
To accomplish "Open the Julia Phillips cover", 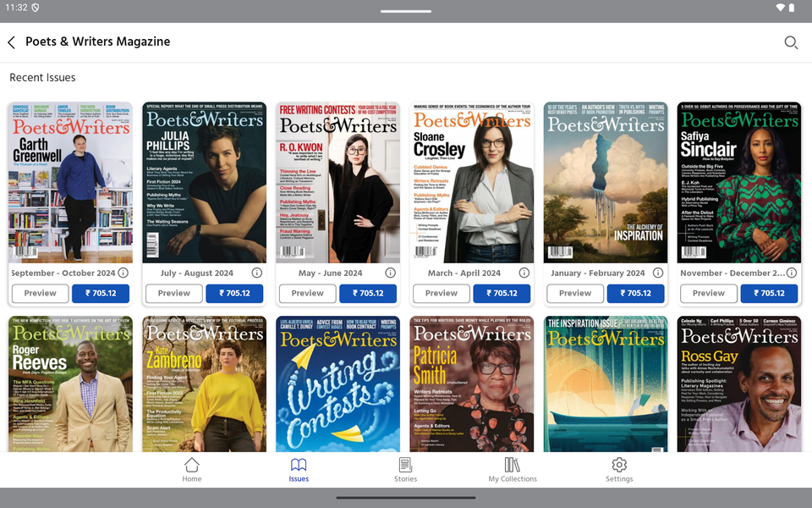I will (204, 183).
